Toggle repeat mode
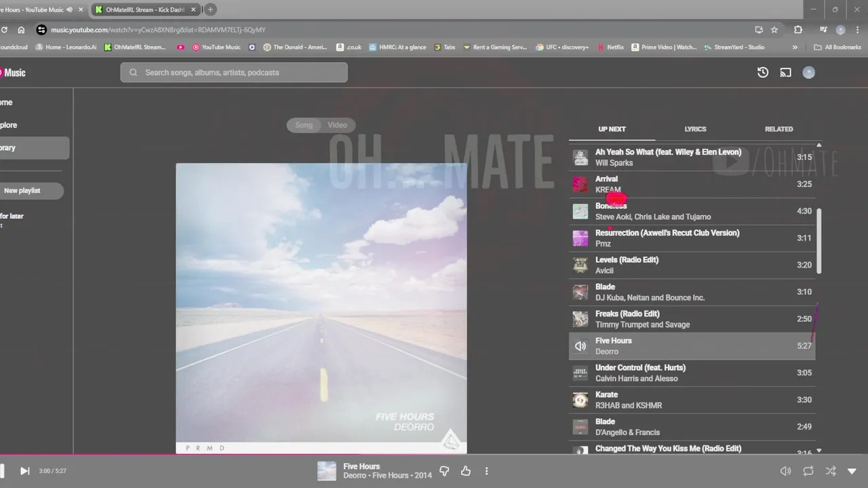868x488 pixels. pos(808,470)
